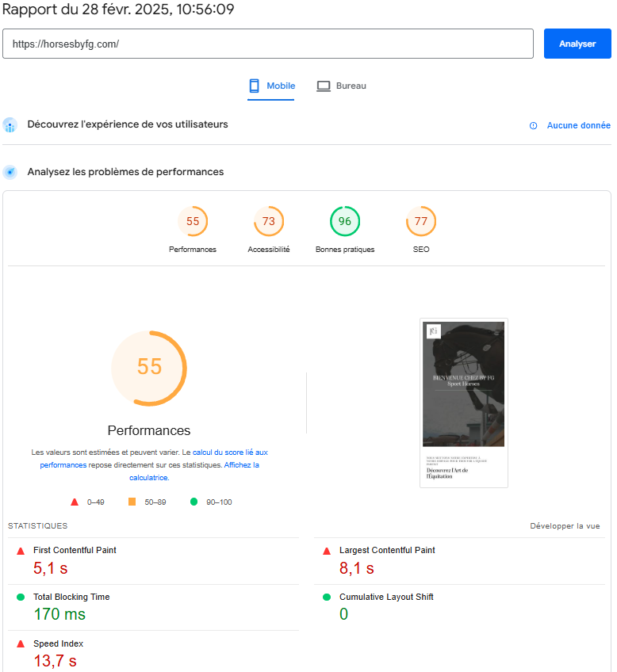Switch to the Bureau tab
Image resolution: width=617 pixels, height=672 pixels.
(342, 86)
